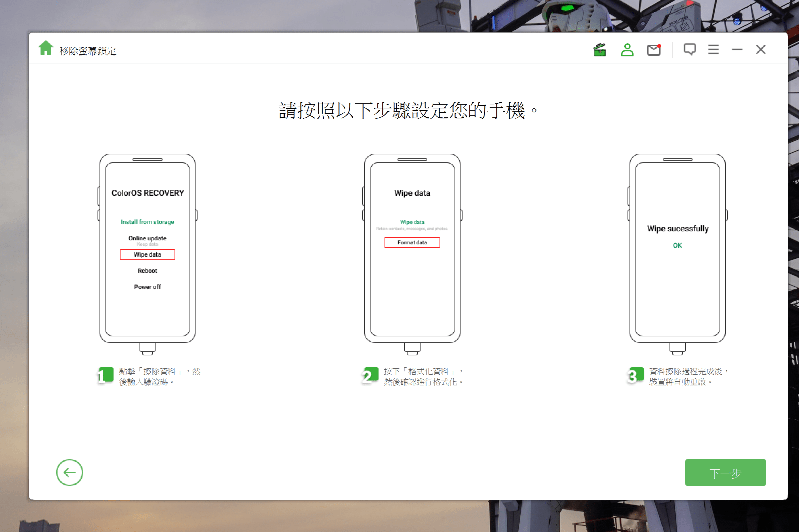Click the green home icon
This screenshot has width=799, height=532.
point(46,48)
